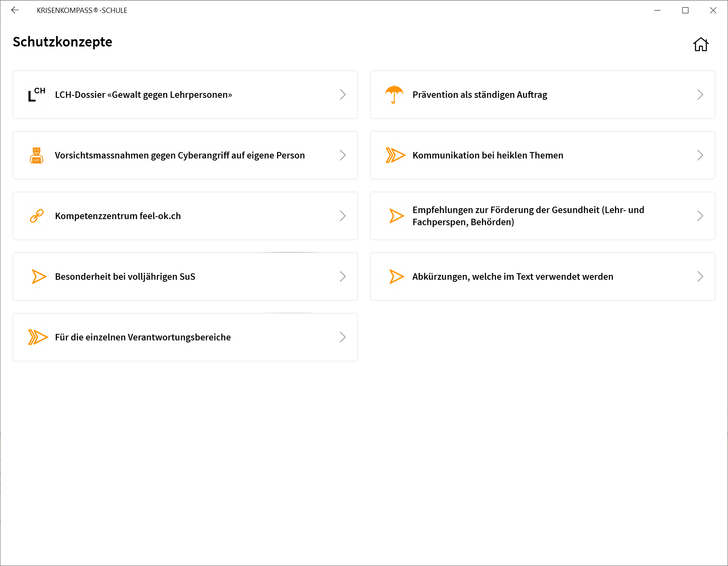The width and height of the screenshot is (728, 566).
Task: Click the hacker icon for Cyberangriff
Action: 36,155
